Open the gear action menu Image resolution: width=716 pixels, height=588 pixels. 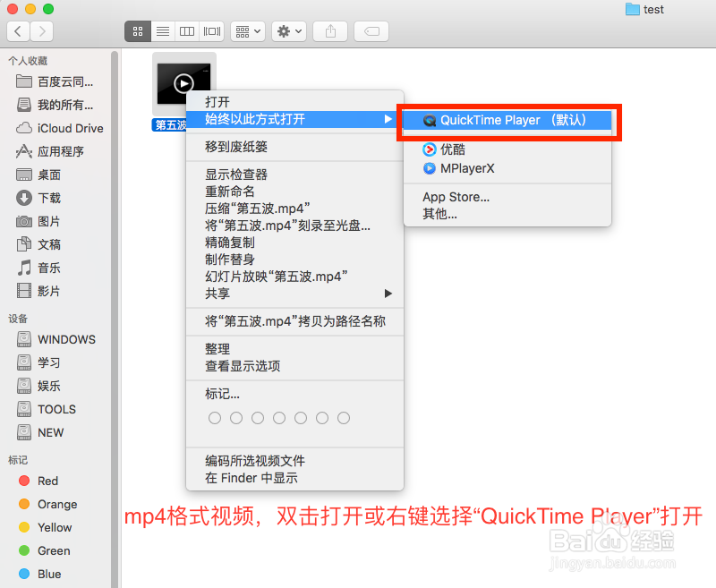[289, 31]
